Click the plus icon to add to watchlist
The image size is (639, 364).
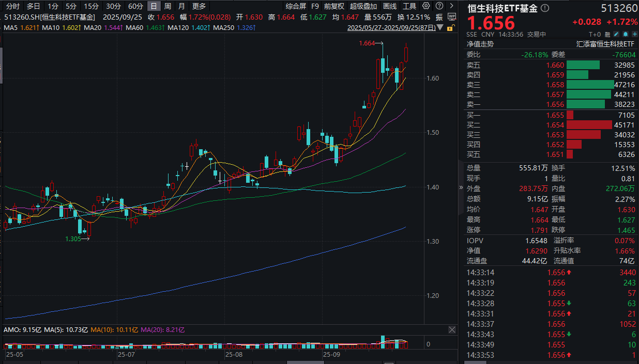click(x=634, y=33)
